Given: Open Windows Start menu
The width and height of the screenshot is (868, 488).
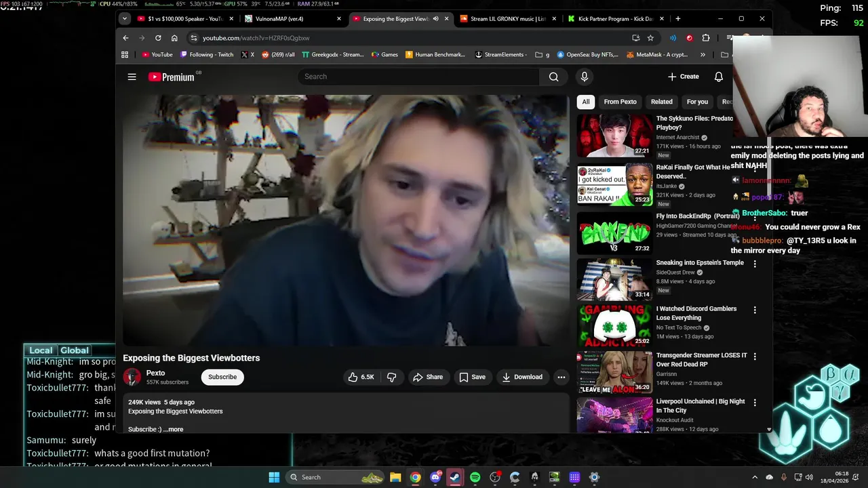Looking at the screenshot, I should [274, 477].
